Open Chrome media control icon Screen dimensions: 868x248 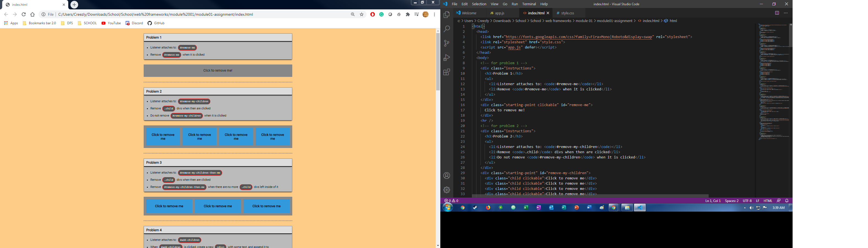click(x=416, y=15)
